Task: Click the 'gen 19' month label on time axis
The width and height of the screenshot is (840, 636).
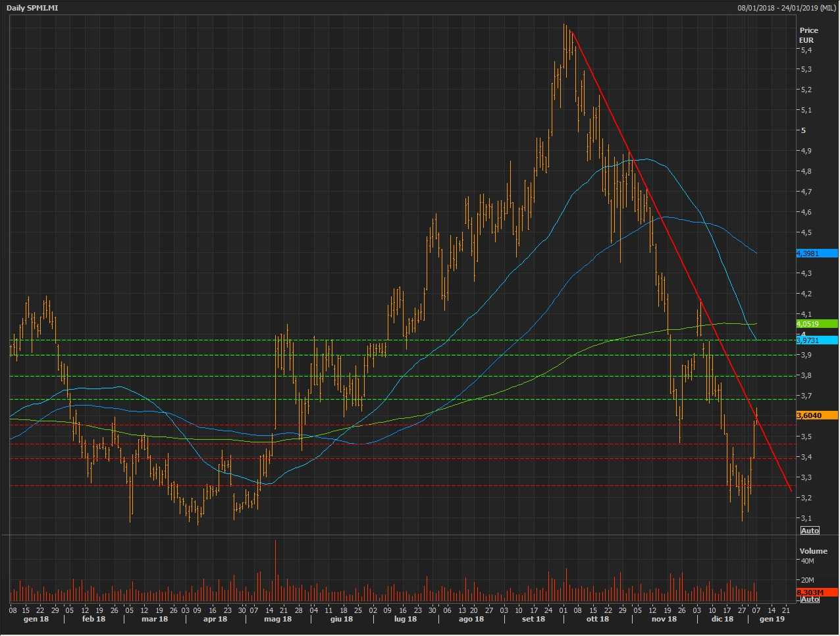Action: pos(772,619)
